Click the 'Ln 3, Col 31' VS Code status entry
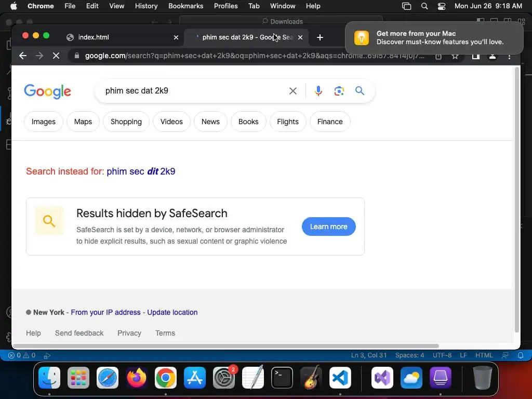The height and width of the screenshot is (399, 532). (x=369, y=355)
